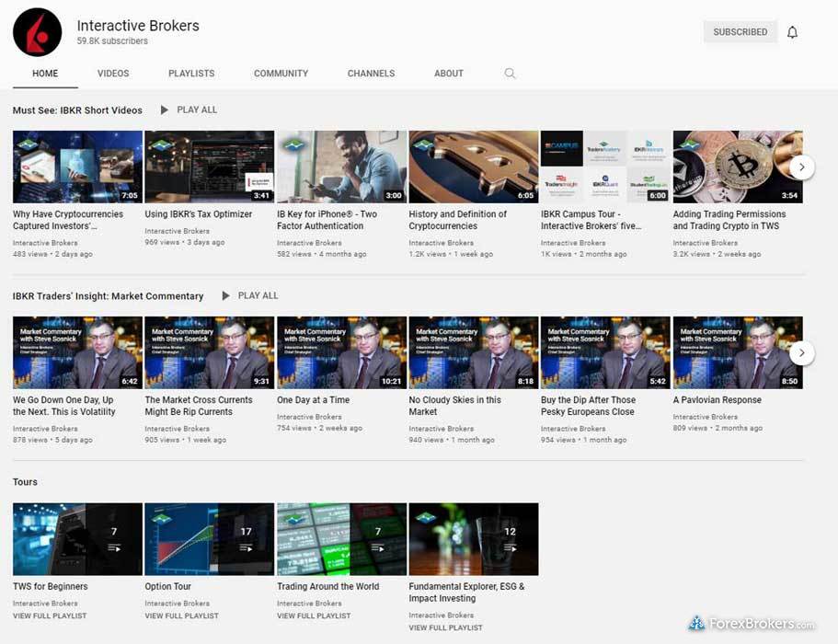Open Using IBKR's Tax Optimizer thumbnail
Screen dimensions: 838x644
(210, 167)
